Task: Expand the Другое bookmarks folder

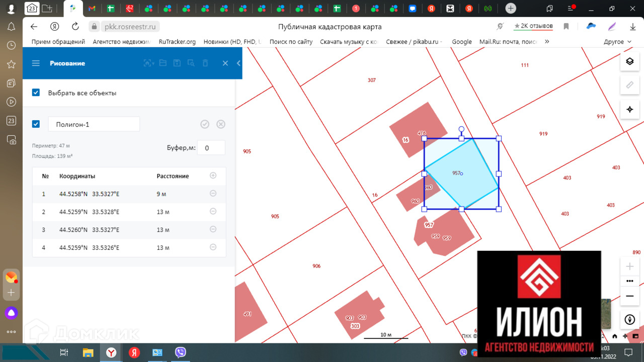Action: [x=617, y=42]
